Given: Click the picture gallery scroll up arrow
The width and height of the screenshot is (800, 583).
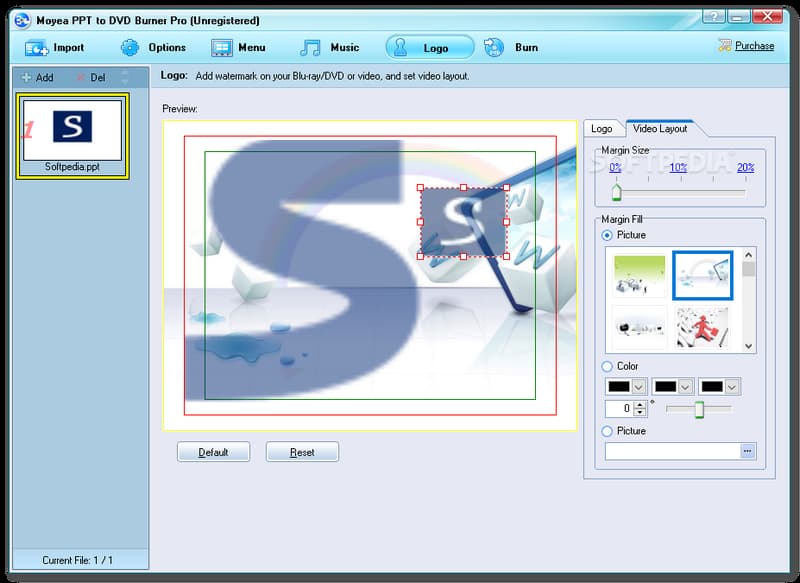Looking at the screenshot, I should point(748,255).
